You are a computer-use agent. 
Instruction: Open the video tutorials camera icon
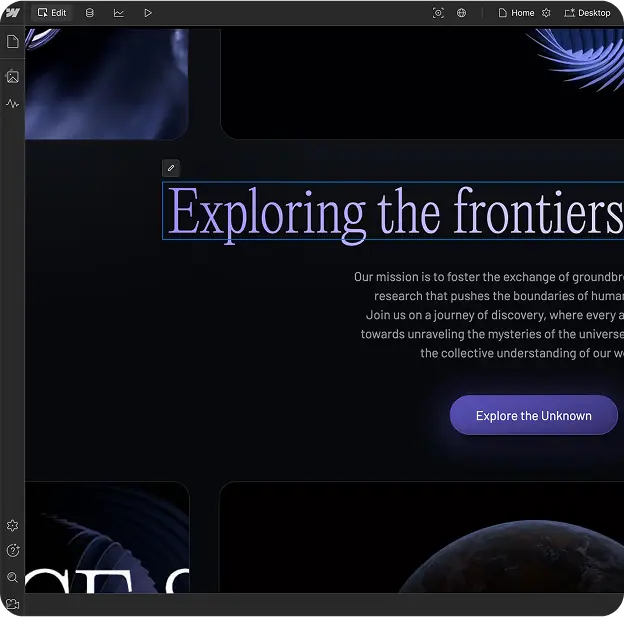tap(13, 604)
